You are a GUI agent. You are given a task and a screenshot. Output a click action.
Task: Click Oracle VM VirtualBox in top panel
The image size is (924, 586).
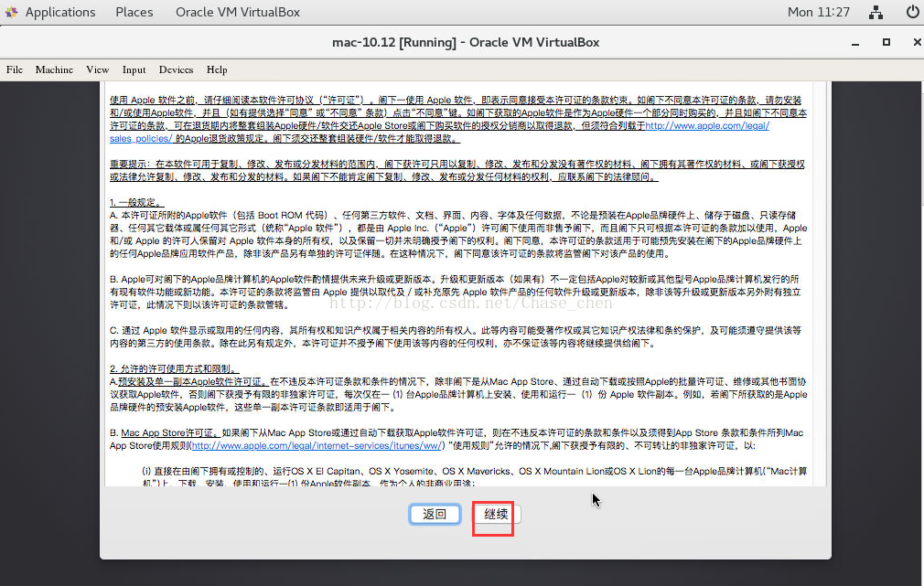(x=238, y=12)
